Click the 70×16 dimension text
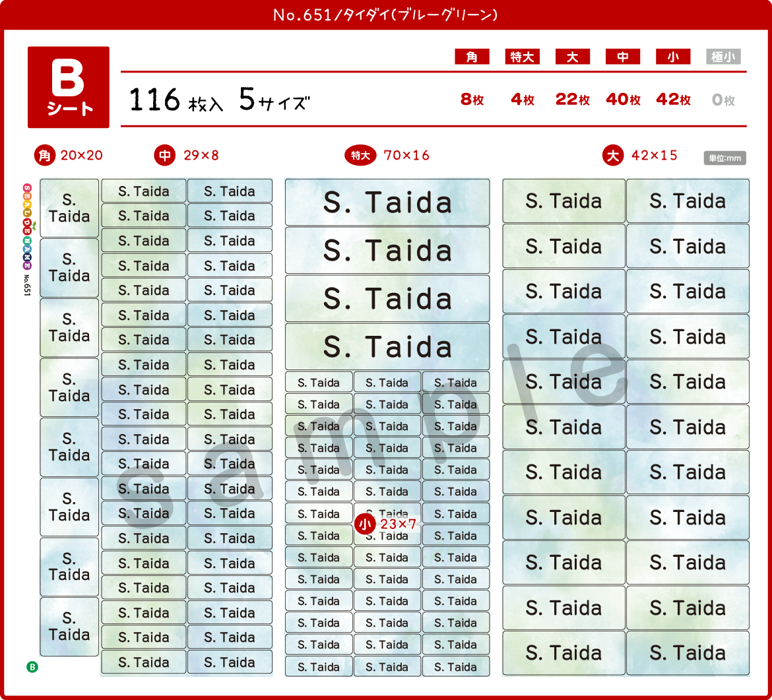The width and height of the screenshot is (772, 700). (406, 156)
